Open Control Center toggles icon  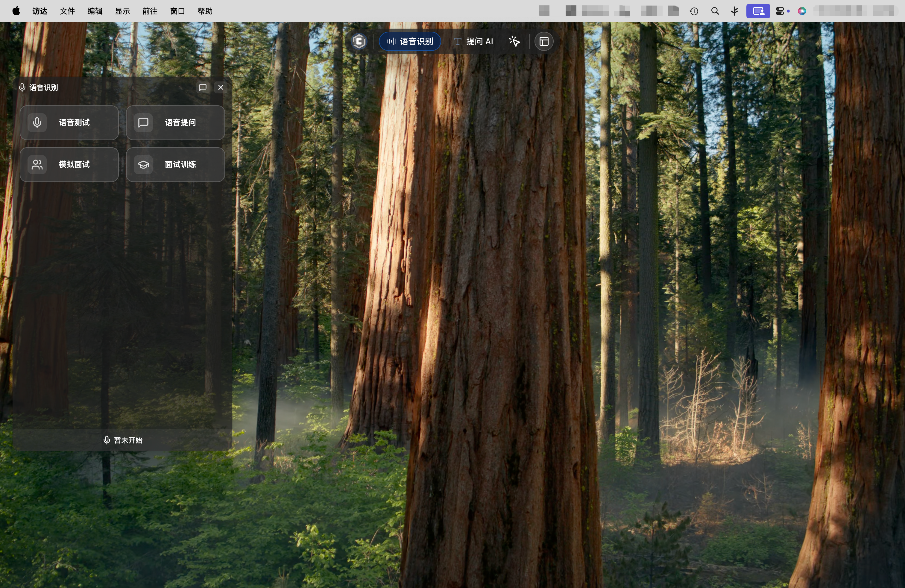coord(780,11)
